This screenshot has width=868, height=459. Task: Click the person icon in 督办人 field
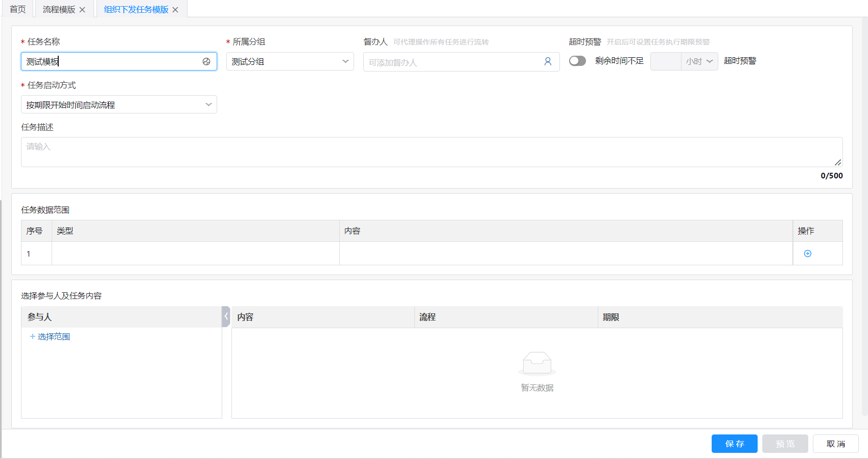point(548,62)
